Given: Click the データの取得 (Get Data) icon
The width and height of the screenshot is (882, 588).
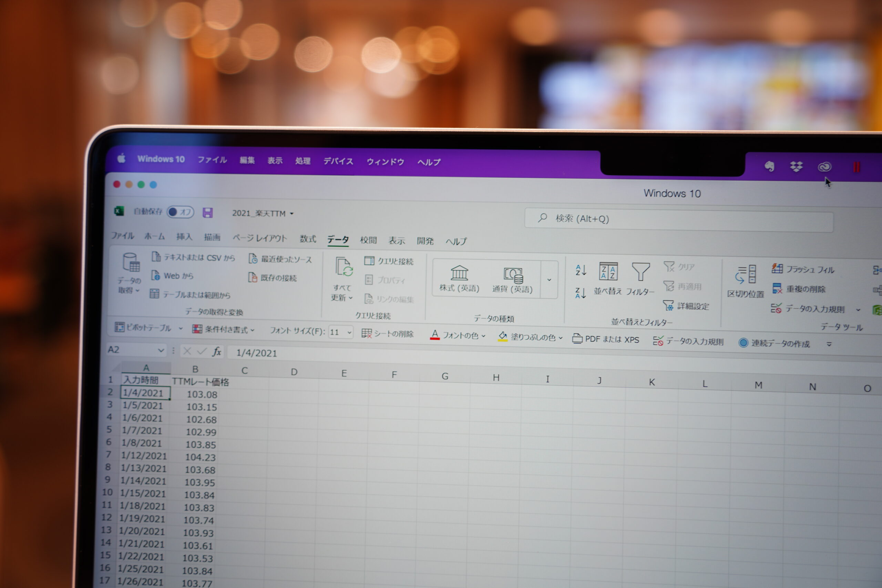Looking at the screenshot, I should click(131, 262).
